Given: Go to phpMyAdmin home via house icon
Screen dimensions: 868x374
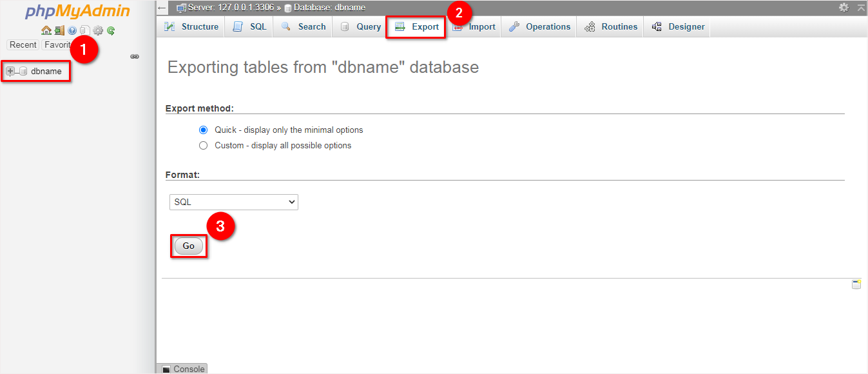Looking at the screenshot, I should click(x=46, y=30).
